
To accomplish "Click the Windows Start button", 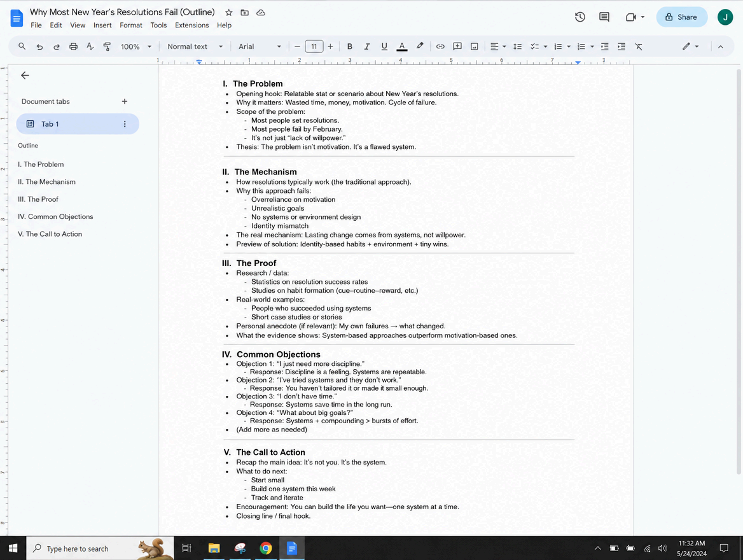I will click(x=13, y=548).
